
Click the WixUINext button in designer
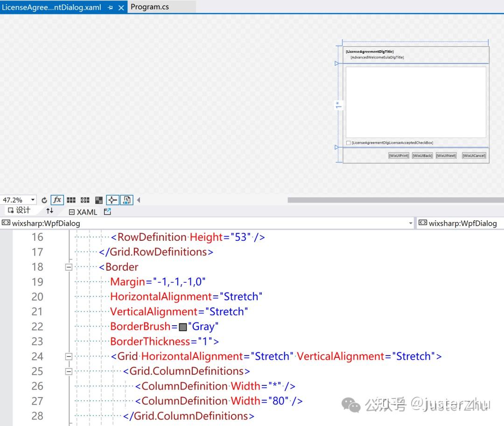446,156
